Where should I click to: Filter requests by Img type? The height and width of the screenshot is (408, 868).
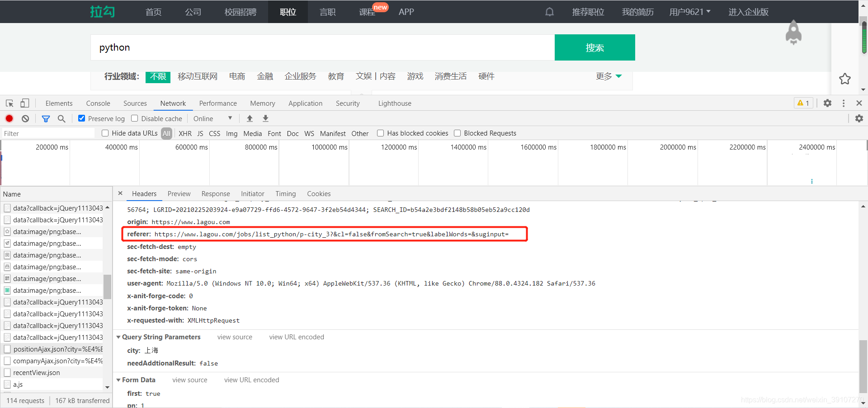point(231,133)
